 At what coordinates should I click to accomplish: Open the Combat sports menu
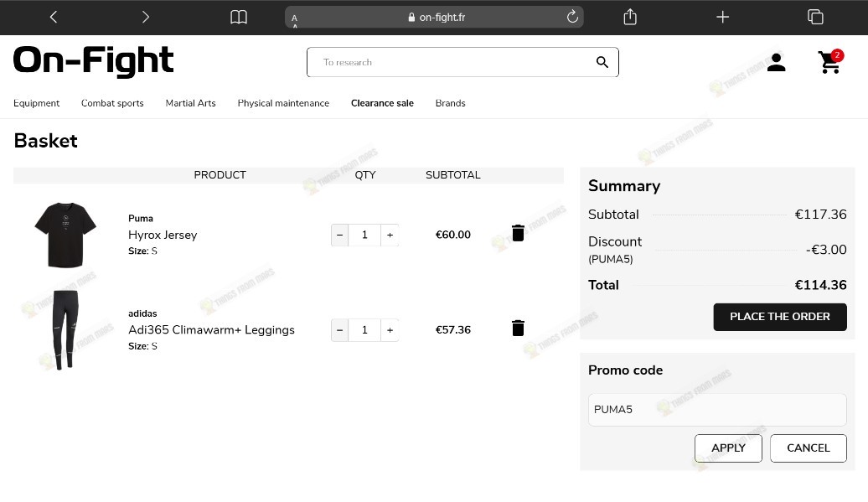(112, 103)
